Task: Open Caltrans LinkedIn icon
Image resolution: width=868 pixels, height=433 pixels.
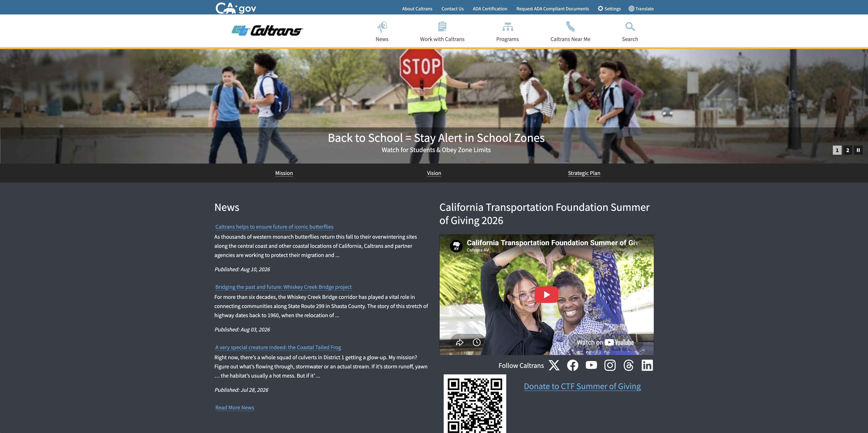Action: point(647,365)
